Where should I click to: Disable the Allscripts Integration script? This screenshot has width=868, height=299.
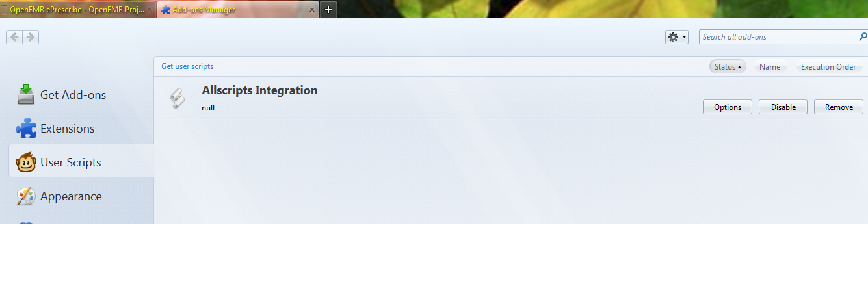(x=783, y=107)
